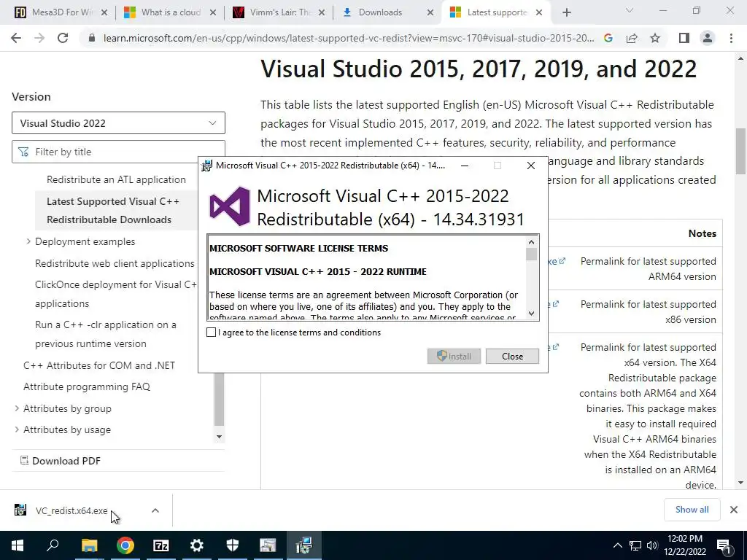This screenshot has height=560, width=747.
Task: Open the Chrome three-dot menu
Action: (731, 38)
